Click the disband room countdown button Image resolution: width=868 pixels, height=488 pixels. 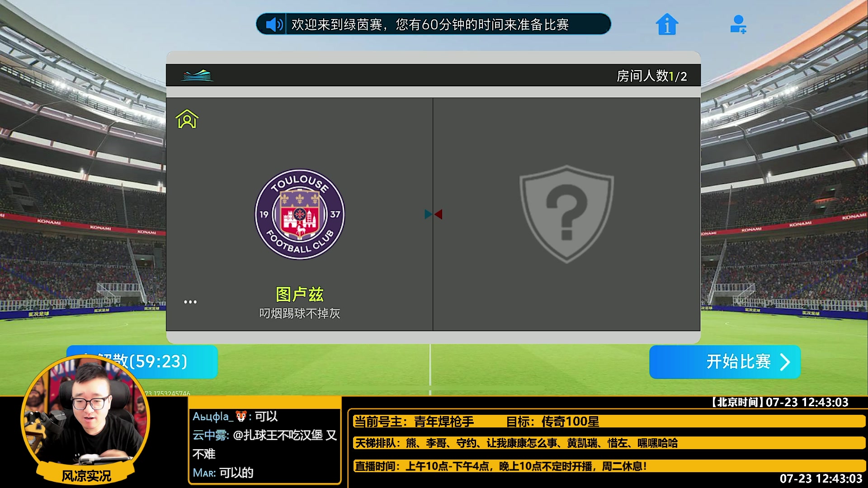pos(142,361)
